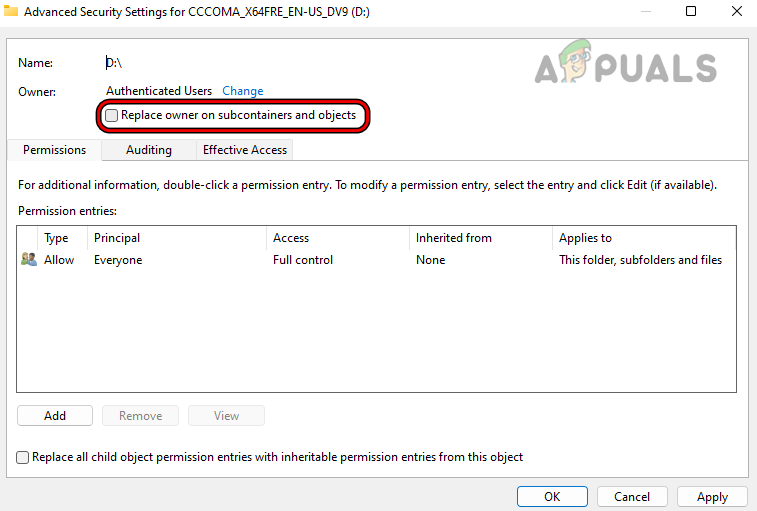
Task: Open the Effective Access tab
Action: [244, 150]
